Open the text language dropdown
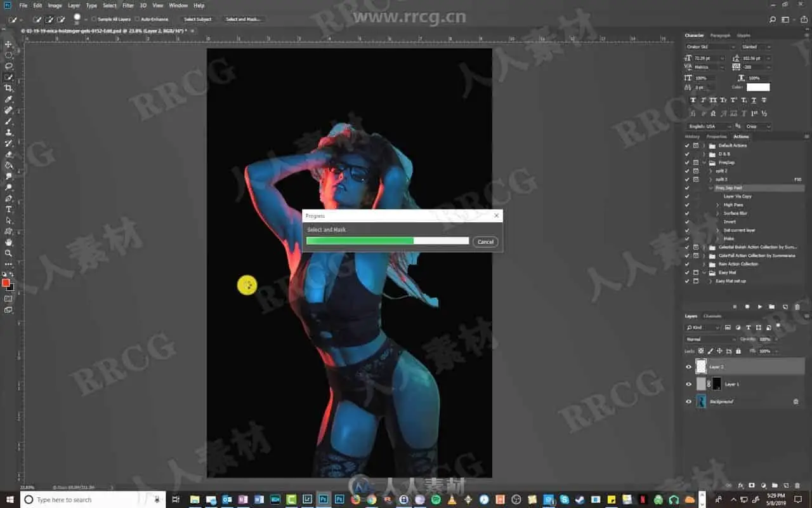The width and height of the screenshot is (812, 508). [x=709, y=126]
